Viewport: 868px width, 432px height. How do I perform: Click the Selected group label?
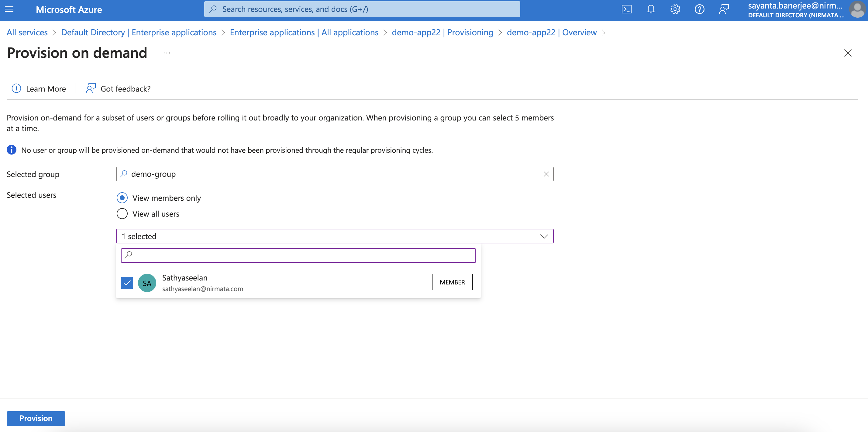click(33, 174)
